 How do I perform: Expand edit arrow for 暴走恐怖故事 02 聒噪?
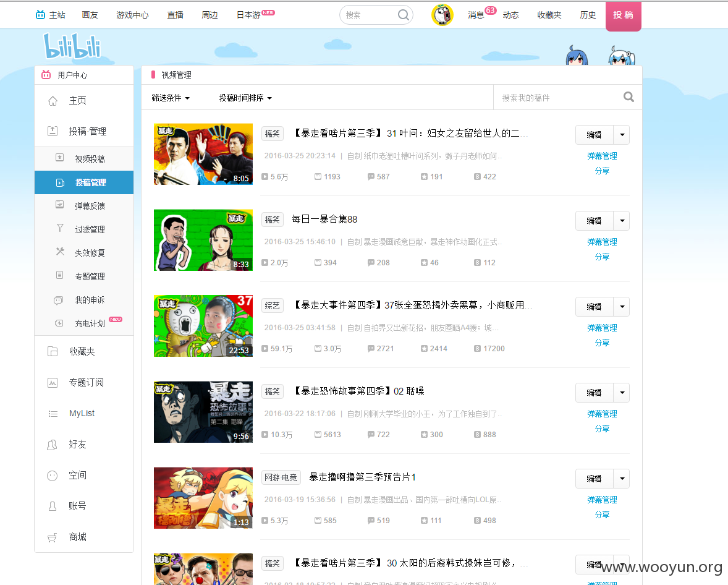622,393
